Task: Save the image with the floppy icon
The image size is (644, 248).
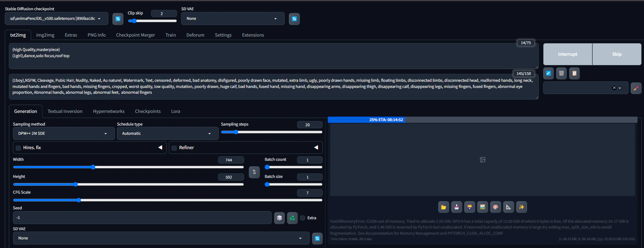Action: (x=457, y=207)
